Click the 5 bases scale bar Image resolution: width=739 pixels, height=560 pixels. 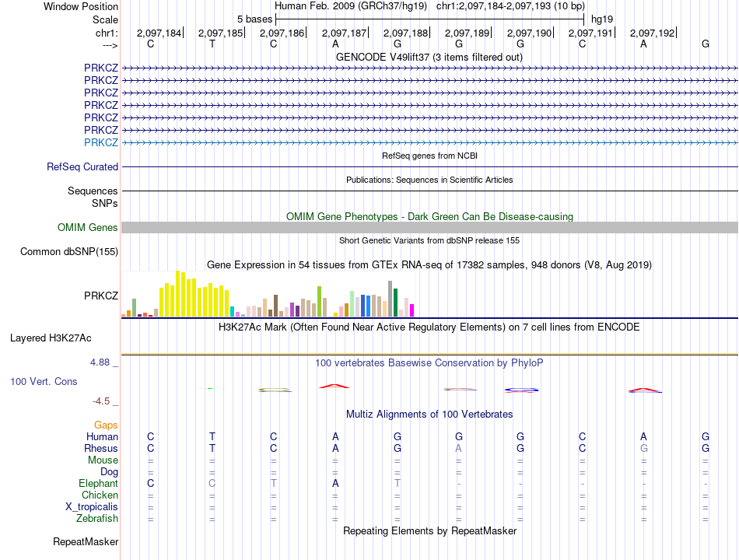pyautogui.click(x=429, y=19)
